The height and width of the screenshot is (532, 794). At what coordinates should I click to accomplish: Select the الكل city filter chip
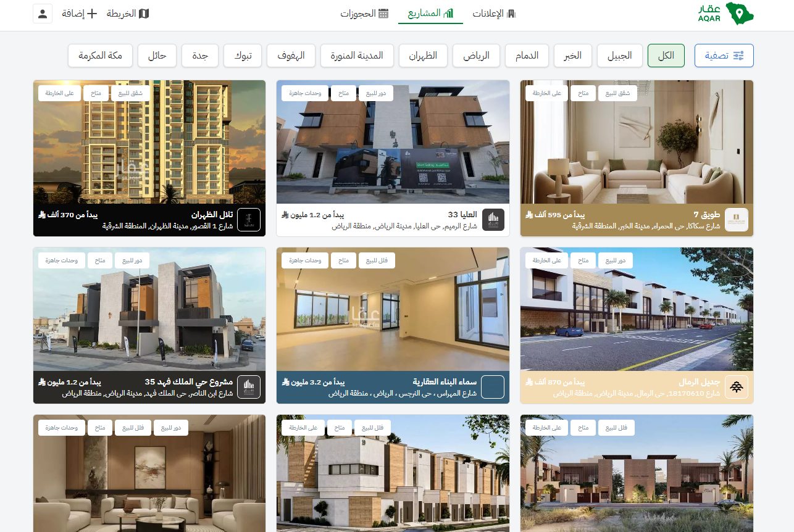pyautogui.click(x=666, y=56)
